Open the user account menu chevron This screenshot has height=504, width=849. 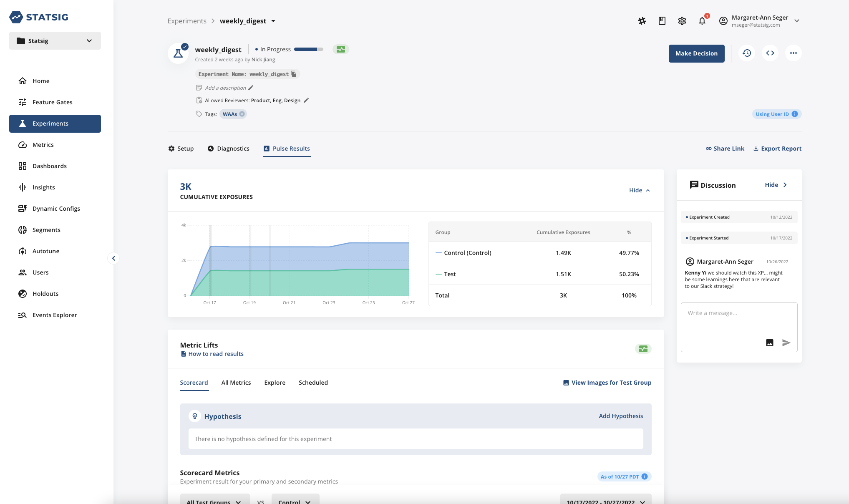[797, 21]
